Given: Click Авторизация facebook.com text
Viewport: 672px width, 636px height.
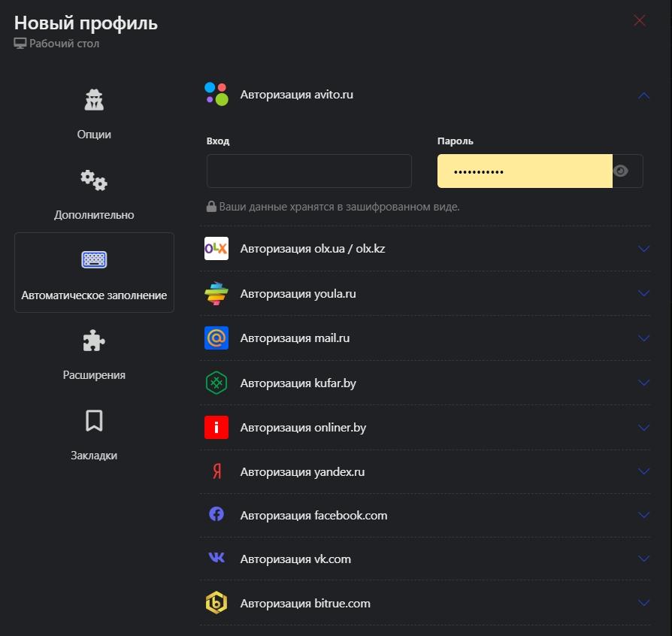Looking at the screenshot, I should coord(313,515).
